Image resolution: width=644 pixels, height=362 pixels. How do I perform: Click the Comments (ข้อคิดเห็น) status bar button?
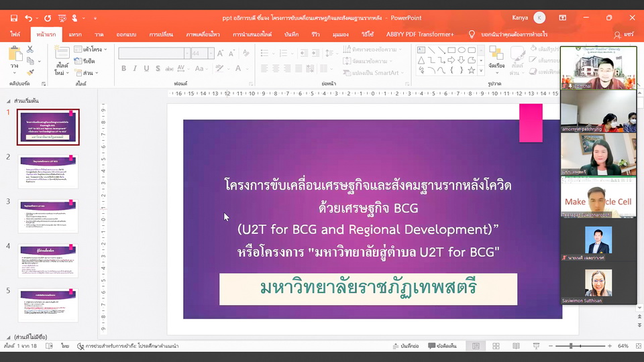442,346
